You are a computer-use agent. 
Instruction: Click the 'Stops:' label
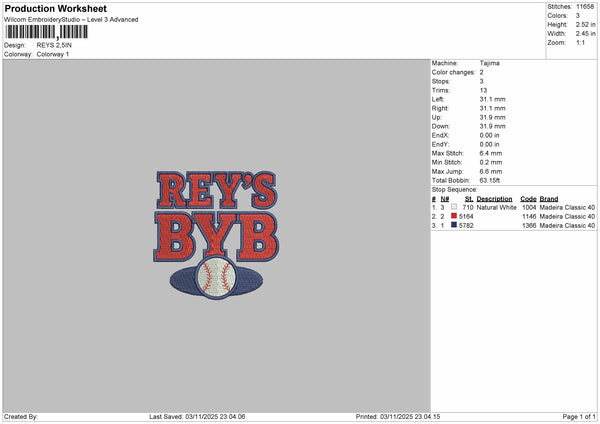tap(441, 81)
